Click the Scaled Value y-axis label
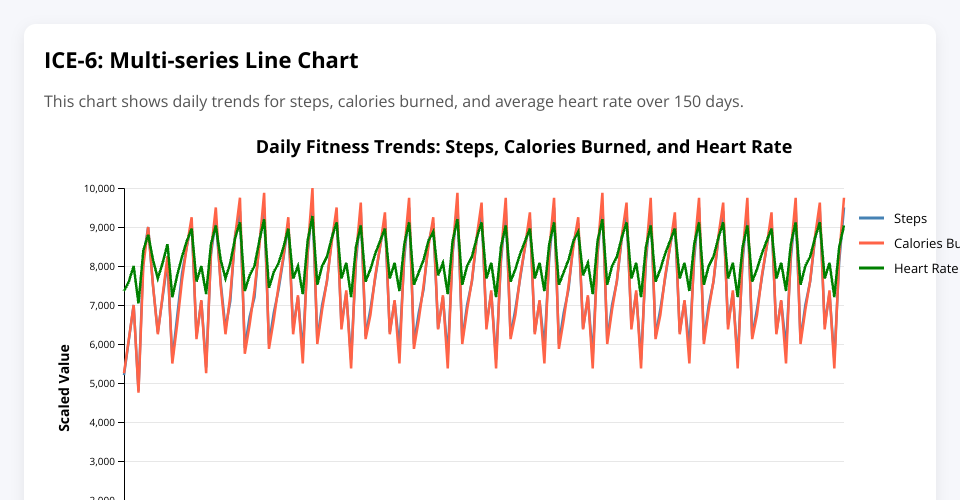The width and height of the screenshot is (960, 500). tap(65, 388)
